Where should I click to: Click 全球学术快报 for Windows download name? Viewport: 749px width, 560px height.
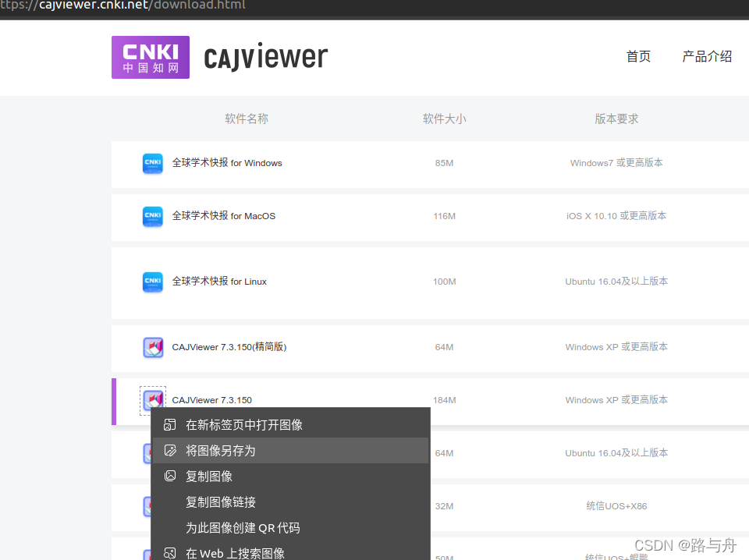click(x=227, y=163)
